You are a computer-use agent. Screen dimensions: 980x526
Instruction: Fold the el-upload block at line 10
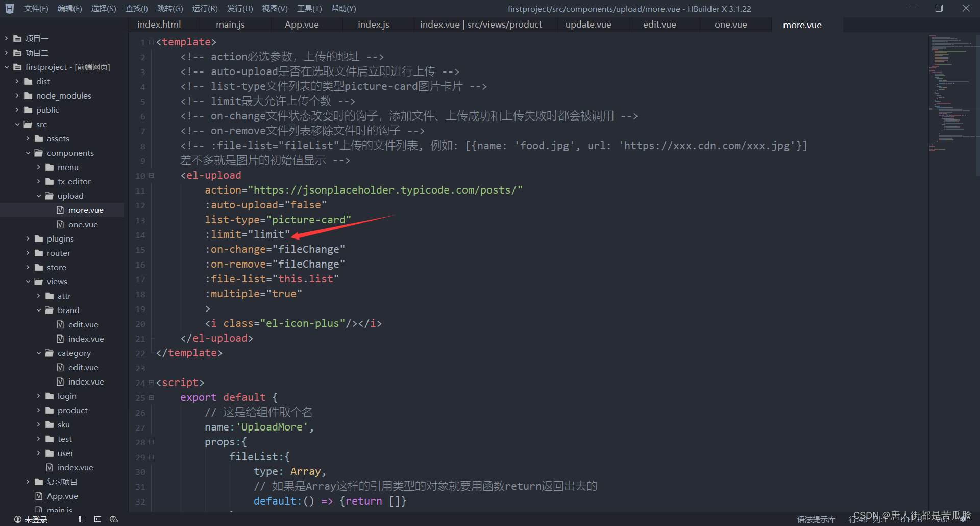[151, 175]
